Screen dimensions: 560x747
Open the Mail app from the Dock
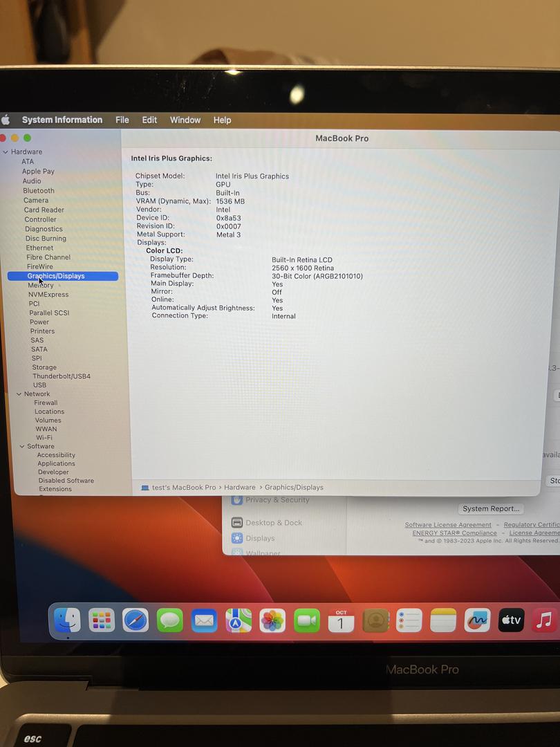[x=204, y=620]
